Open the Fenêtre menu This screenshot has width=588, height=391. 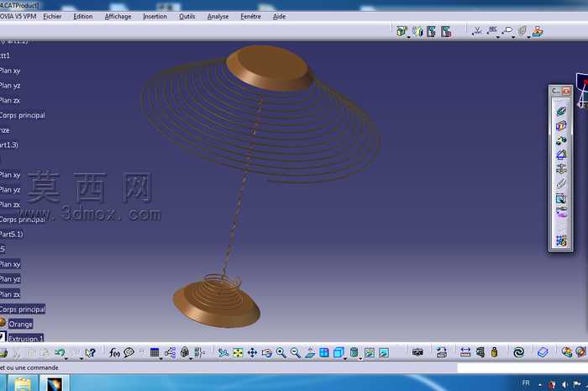click(250, 17)
